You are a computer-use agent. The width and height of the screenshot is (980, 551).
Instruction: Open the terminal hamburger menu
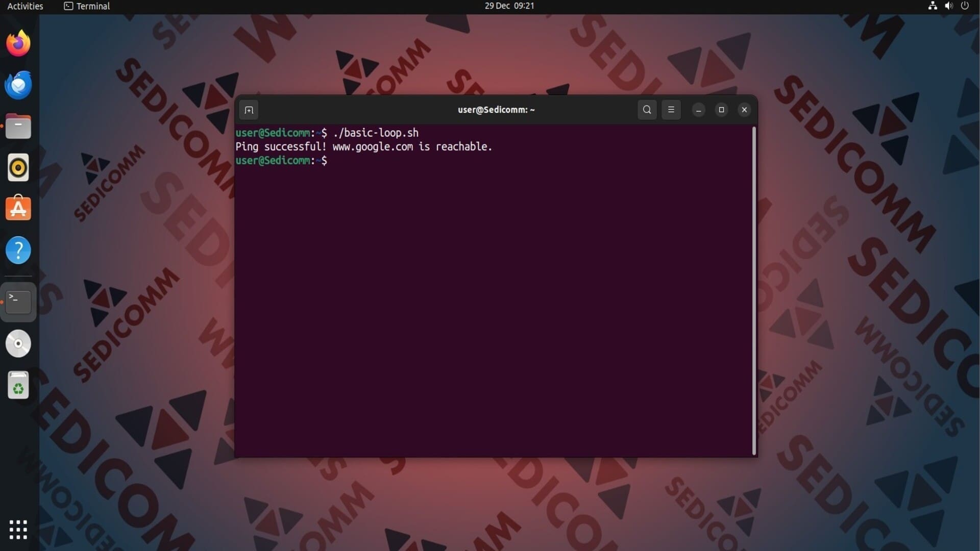tap(671, 110)
